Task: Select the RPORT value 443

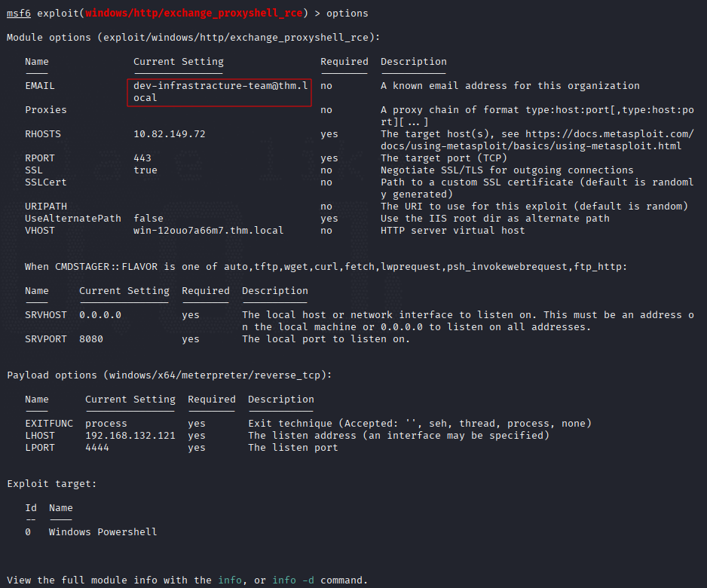Action: (x=142, y=158)
